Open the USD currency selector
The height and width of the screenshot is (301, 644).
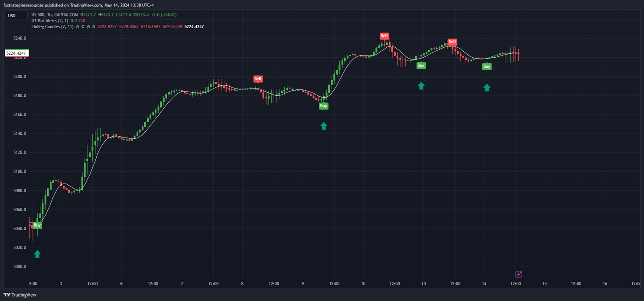(x=16, y=15)
